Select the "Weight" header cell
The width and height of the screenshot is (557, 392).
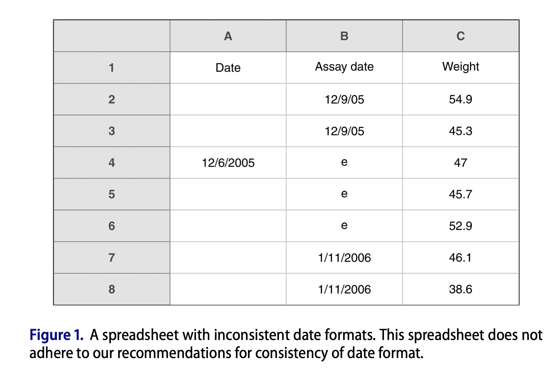(461, 67)
